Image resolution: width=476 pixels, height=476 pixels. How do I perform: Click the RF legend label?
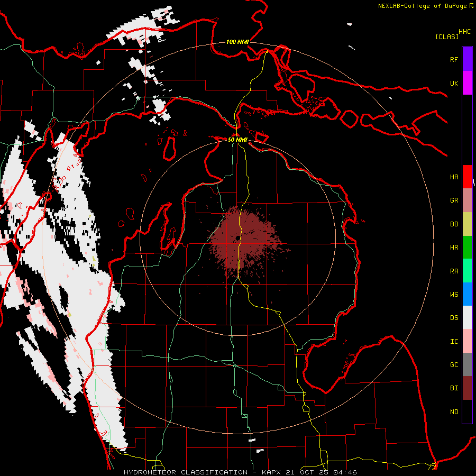click(x=454, y=59)
